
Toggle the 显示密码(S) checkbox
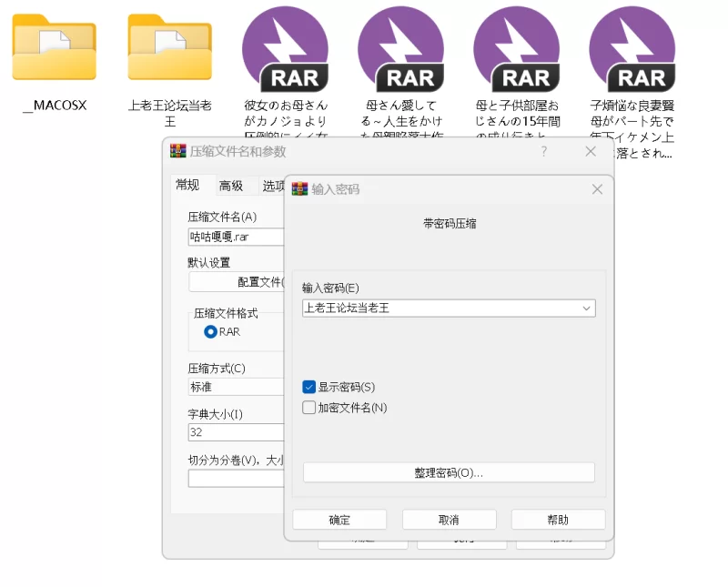click(x=308, y=387)
